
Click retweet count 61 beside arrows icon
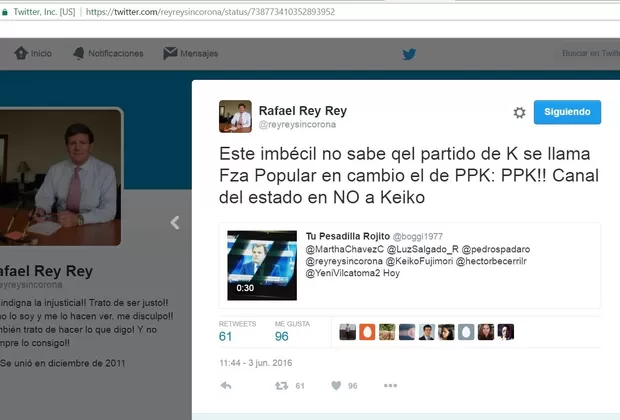[300, 386]
